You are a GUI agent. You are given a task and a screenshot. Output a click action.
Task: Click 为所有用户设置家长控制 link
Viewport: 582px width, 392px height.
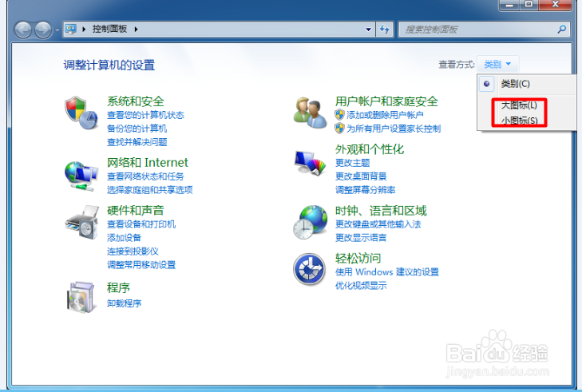394,129
